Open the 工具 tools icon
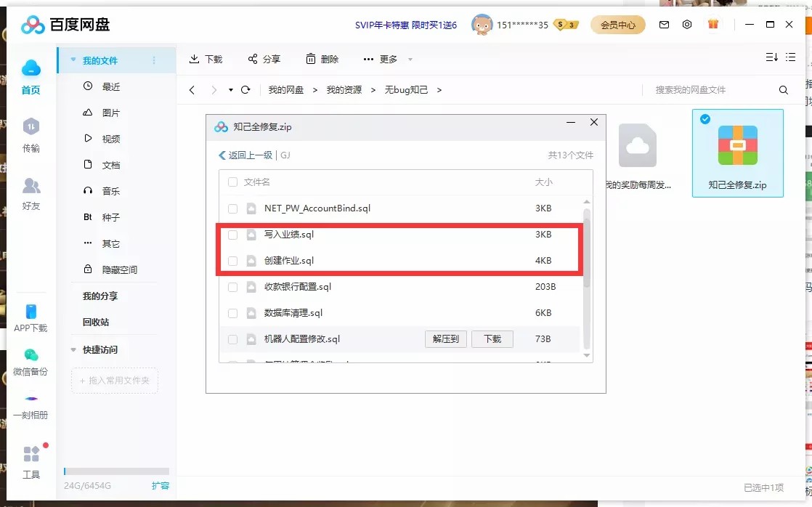 click(31, 454)
